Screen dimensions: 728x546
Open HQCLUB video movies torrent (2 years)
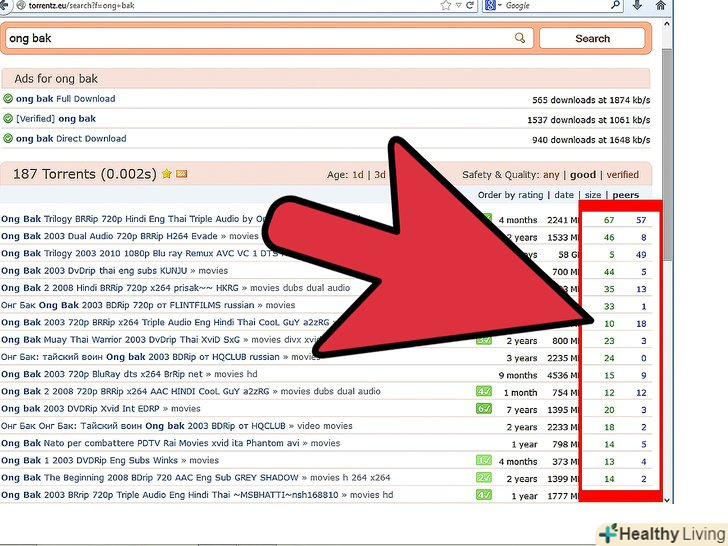pos(143,426)
